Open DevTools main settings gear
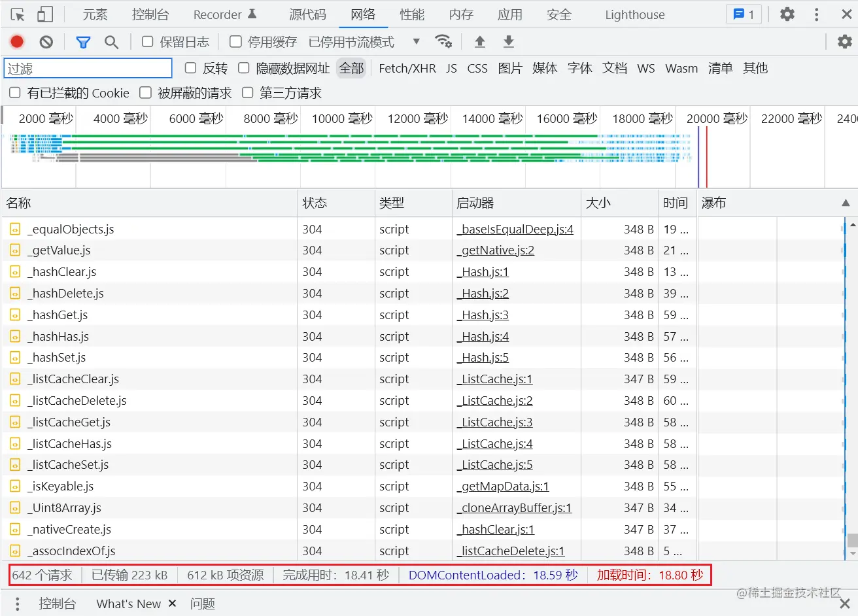 click(x=787, y=14)
